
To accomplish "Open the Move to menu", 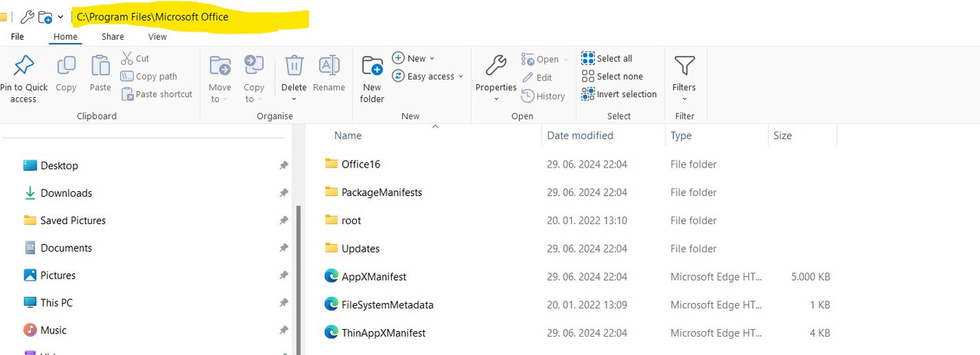I will (x=220, y=79).
